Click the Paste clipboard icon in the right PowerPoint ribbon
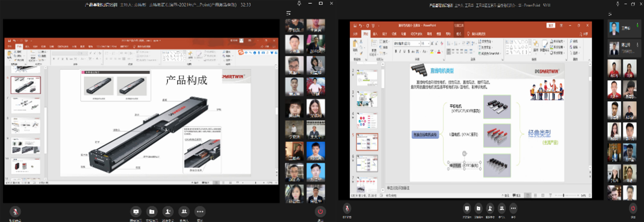Viewport: 644px width, 222px height. coord(355,44)
